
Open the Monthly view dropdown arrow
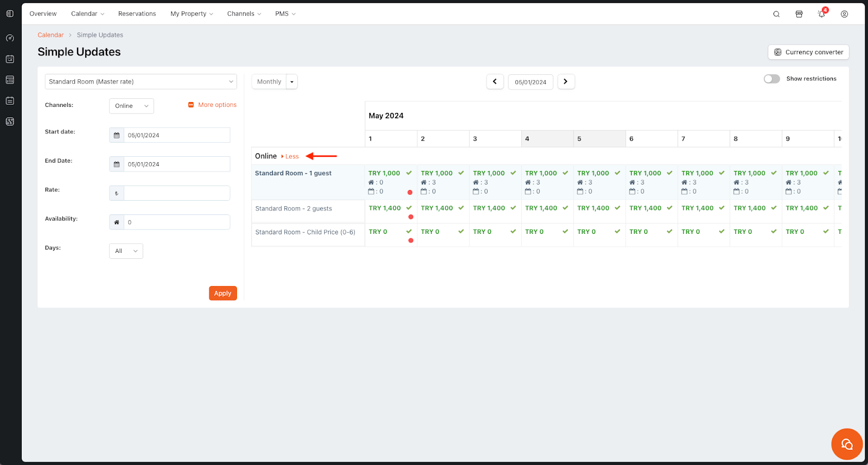[x=292, y=82]
